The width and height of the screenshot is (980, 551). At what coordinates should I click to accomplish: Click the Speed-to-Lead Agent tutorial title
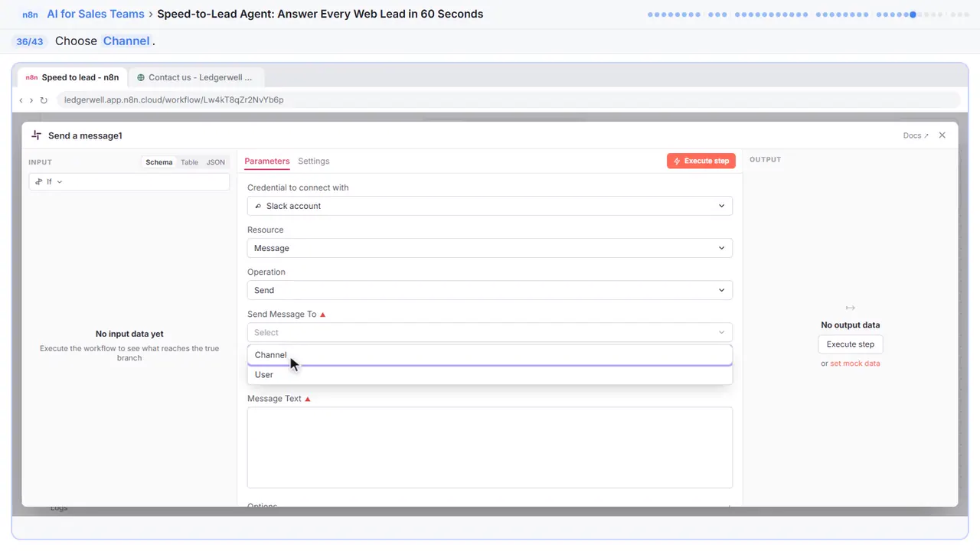(x=320, y=14)
